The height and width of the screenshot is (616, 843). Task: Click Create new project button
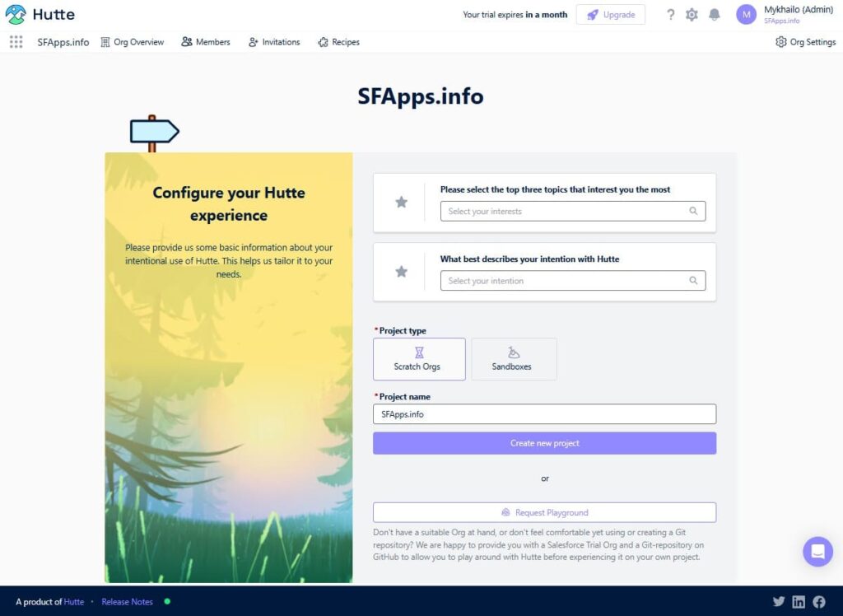point(545,443)
